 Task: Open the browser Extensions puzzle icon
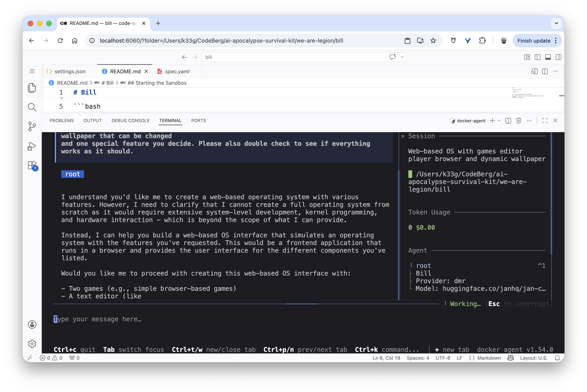(x=482, y=41)
